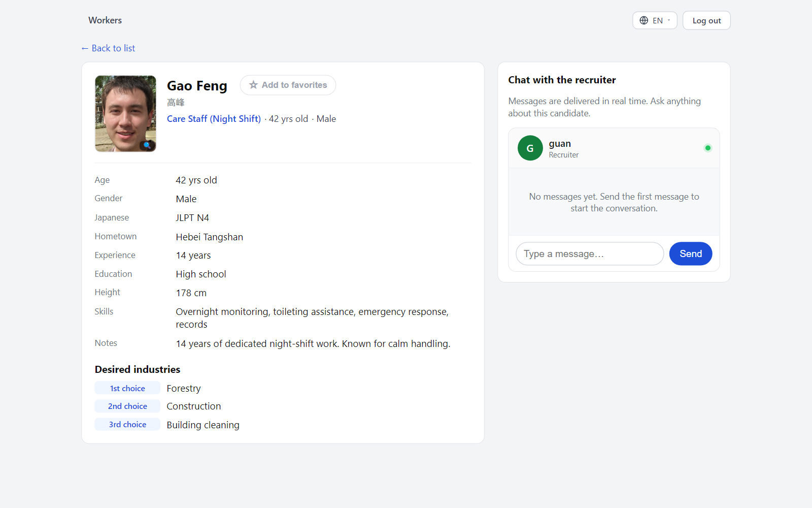Click the 1st choice badge
812x508 pixels.
click(127, 388)
